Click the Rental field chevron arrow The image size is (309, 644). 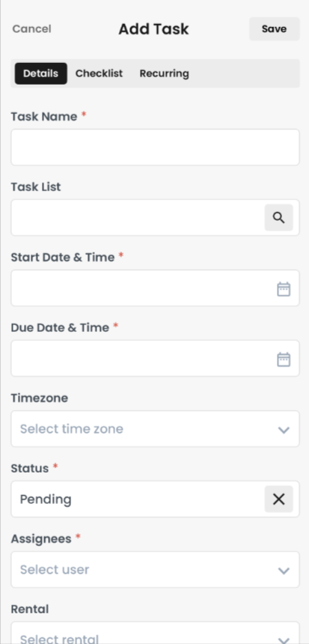(x=284, y=640)
